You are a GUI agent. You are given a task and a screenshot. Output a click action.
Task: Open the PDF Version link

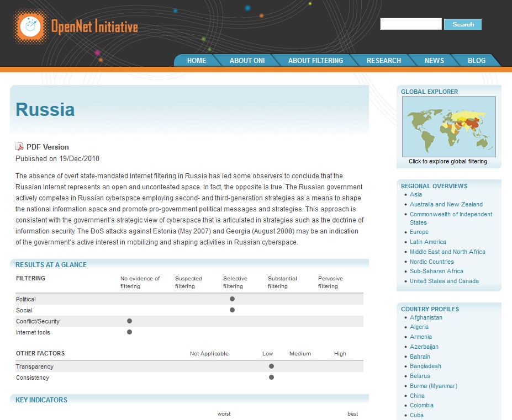[47, 147]
